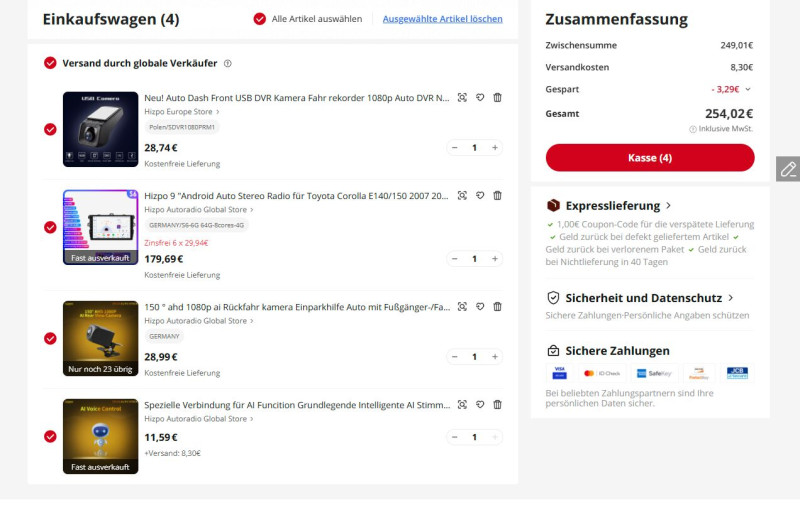Increase quantity of Dash DVR camera
This screenshot has height=520, width=800.
coord(494,148)
